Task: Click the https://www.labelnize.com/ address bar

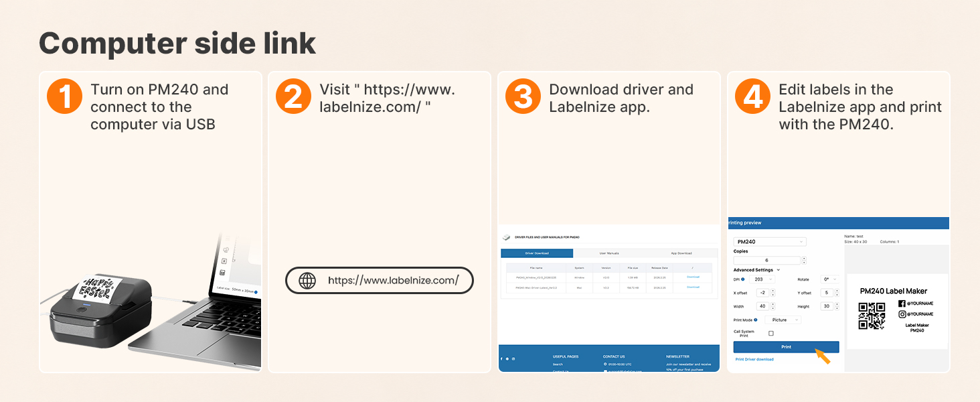Action: pos(380,281)
